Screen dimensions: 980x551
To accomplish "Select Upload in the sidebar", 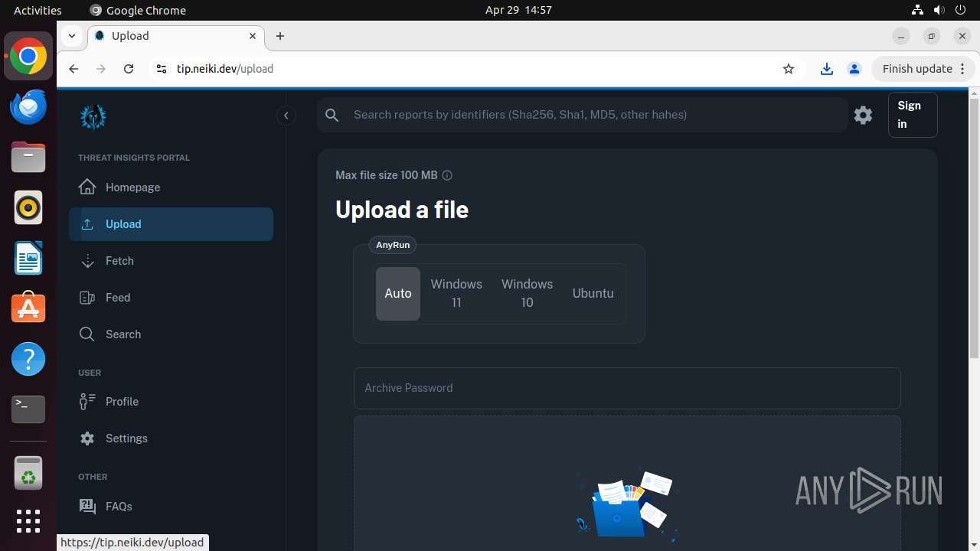I will click(x=171, y=224).
